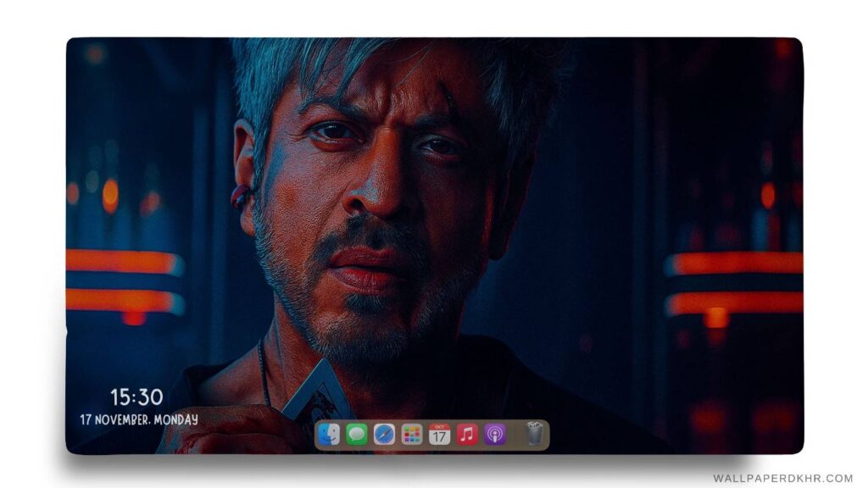Click the dock divider before the Trash
Screen dimensions: 868x488
[x=515, y=434]
